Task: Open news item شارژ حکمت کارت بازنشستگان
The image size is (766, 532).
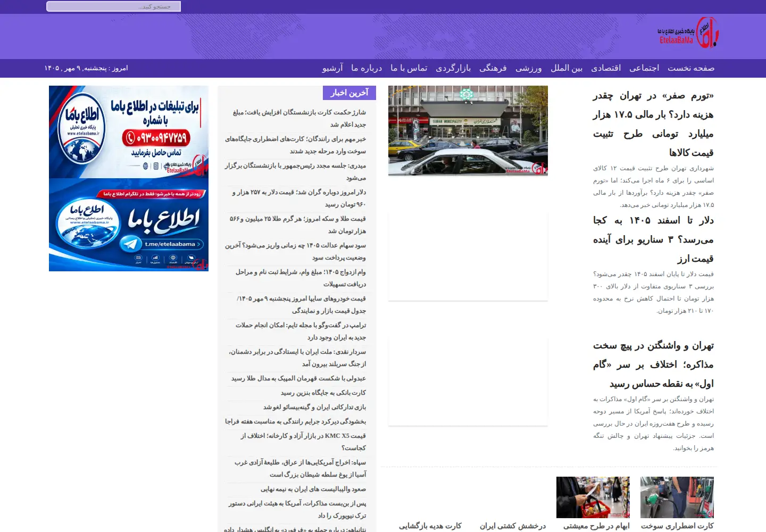Action: click(299, 118)
